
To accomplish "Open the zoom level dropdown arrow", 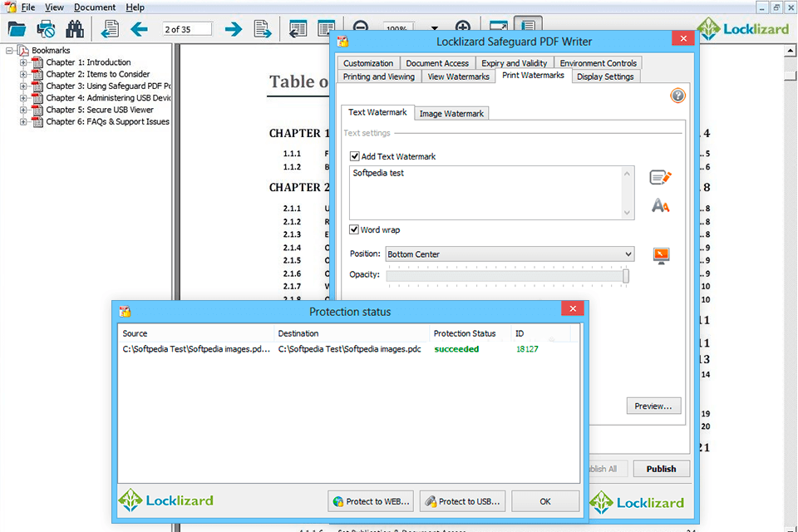I will point(434,28).
